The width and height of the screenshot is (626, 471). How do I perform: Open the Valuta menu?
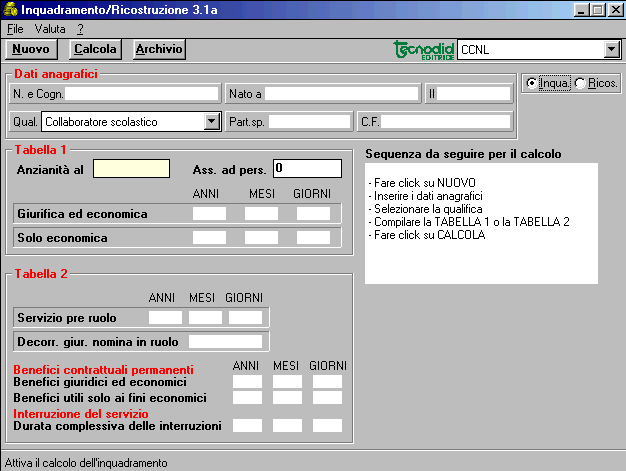click(50, 29)
